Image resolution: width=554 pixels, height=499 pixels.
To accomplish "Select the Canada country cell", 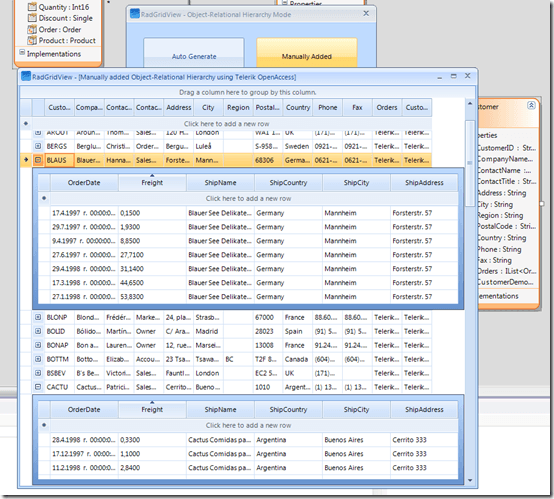I will (298, 359).
